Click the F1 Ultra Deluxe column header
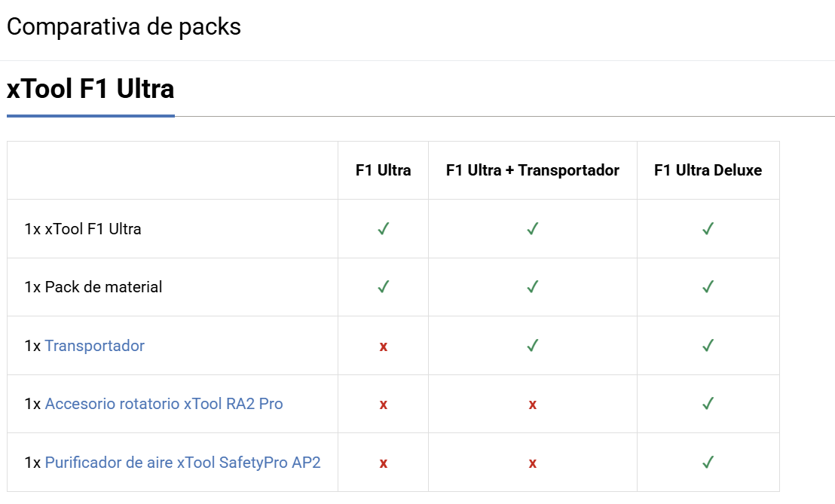 click(708, 170)
